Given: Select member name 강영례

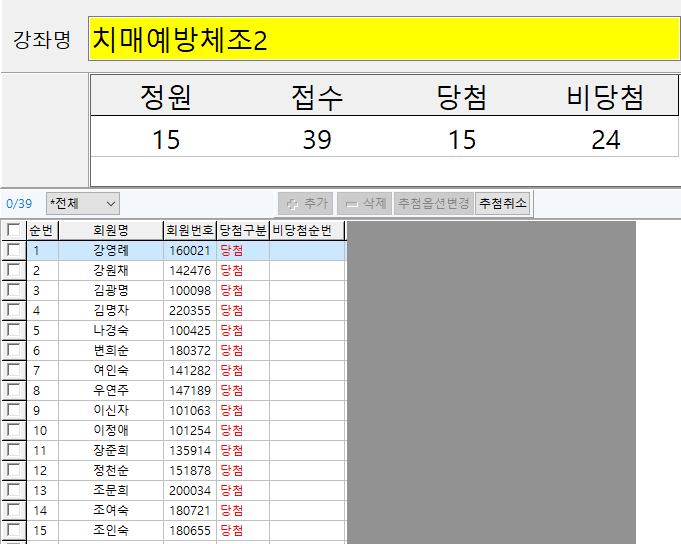Looking at the screenshot, I should [111, 251].
